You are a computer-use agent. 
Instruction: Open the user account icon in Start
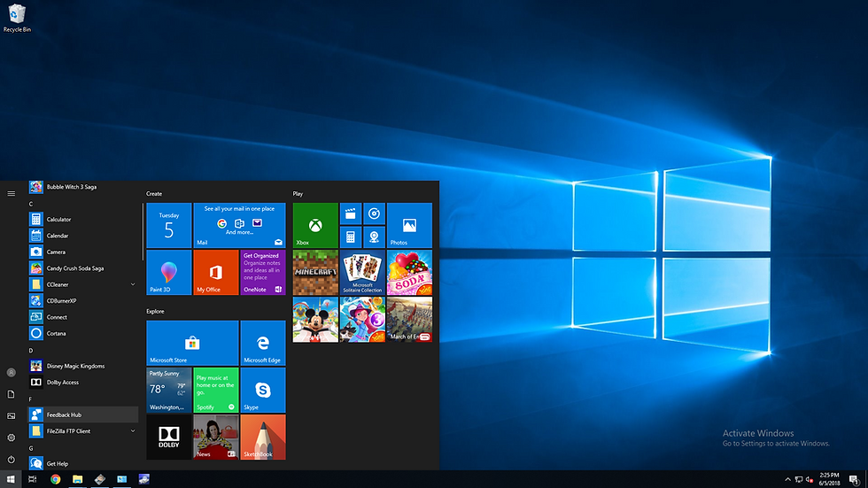tap(11, 372)
